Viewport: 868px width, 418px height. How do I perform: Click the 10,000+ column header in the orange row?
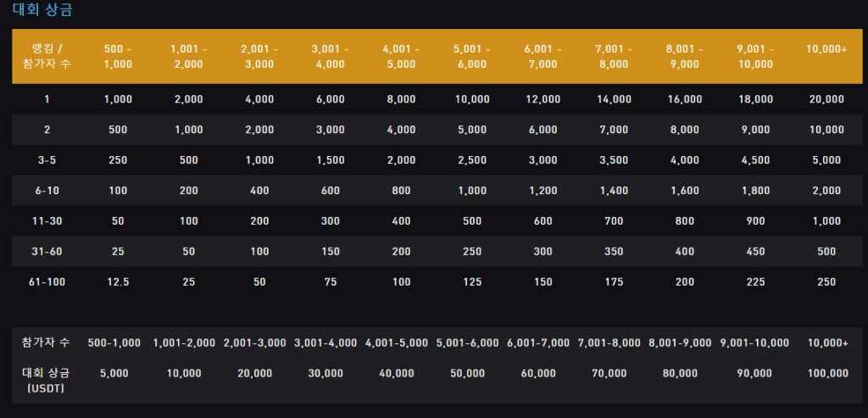[826, 49]
